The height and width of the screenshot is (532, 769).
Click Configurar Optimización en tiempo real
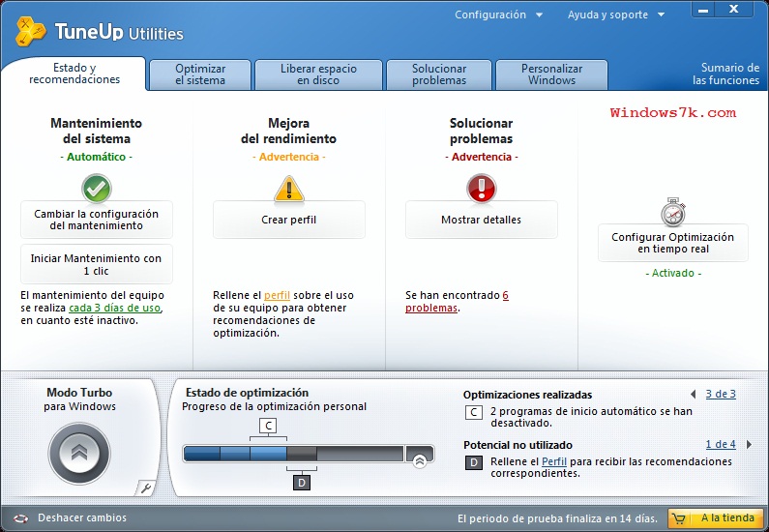(x=673, y=243)
